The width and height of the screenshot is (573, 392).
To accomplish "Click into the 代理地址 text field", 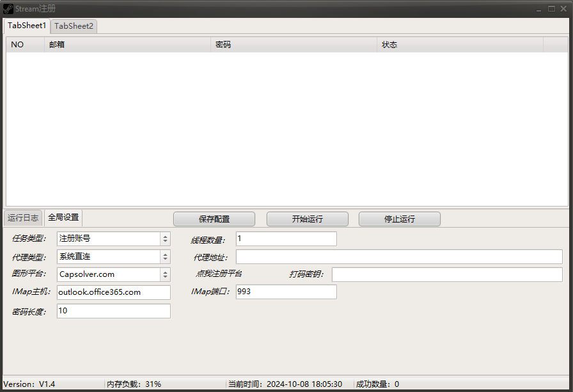I will (x=398, y=256).
